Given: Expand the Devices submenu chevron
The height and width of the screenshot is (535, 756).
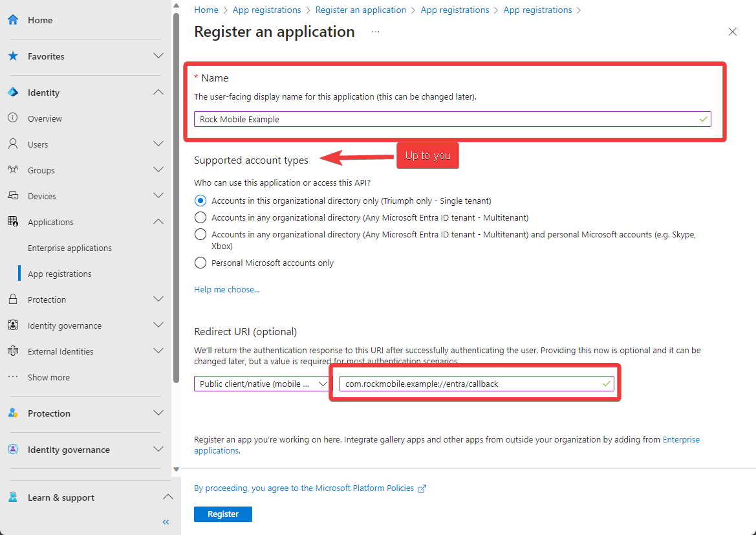Looking at the screenshot, I should click(158, 195).
